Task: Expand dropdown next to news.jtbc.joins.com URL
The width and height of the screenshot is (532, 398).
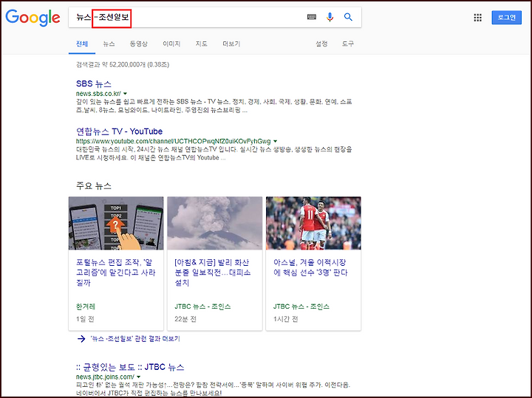Action: tap(139, 377)
